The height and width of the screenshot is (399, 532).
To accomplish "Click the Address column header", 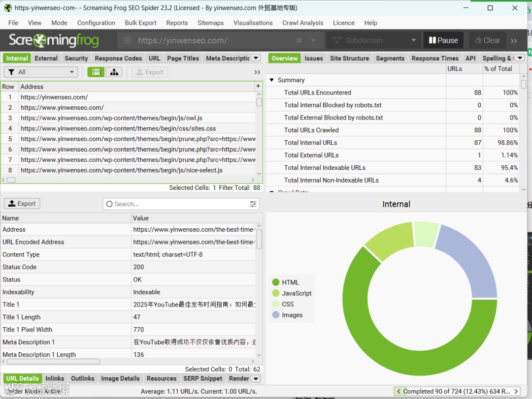I will [x=137, y=87].
